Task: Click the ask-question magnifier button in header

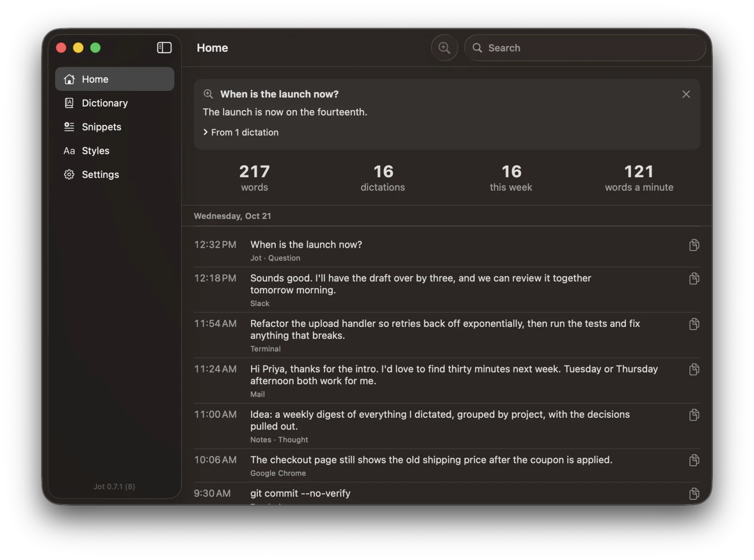Action: point(444,48)
